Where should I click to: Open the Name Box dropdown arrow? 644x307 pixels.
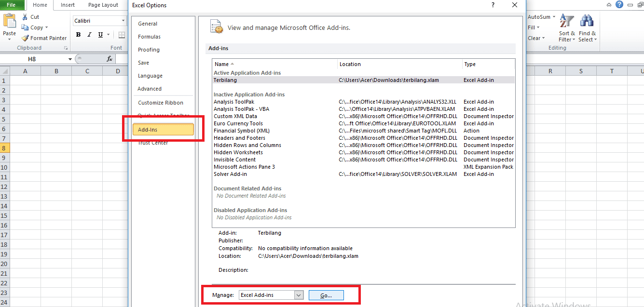coord(70,59)
